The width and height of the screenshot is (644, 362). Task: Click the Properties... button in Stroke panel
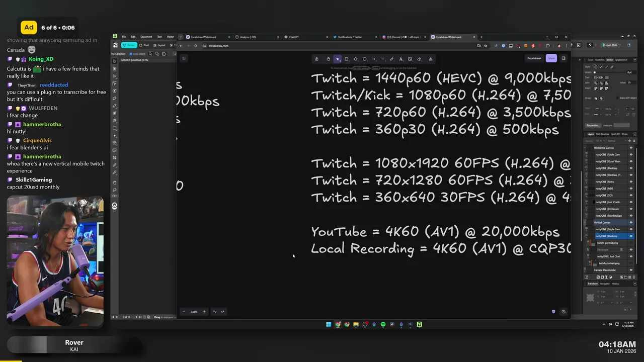pos(593,125)
